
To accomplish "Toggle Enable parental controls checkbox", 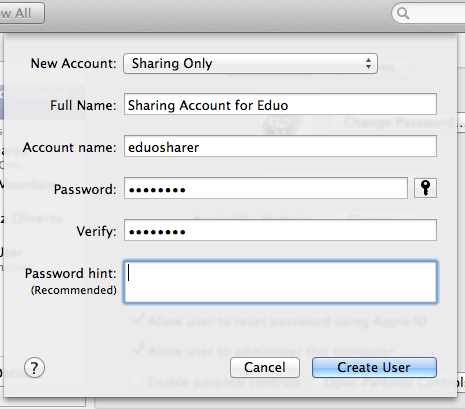I will (137, 382).
